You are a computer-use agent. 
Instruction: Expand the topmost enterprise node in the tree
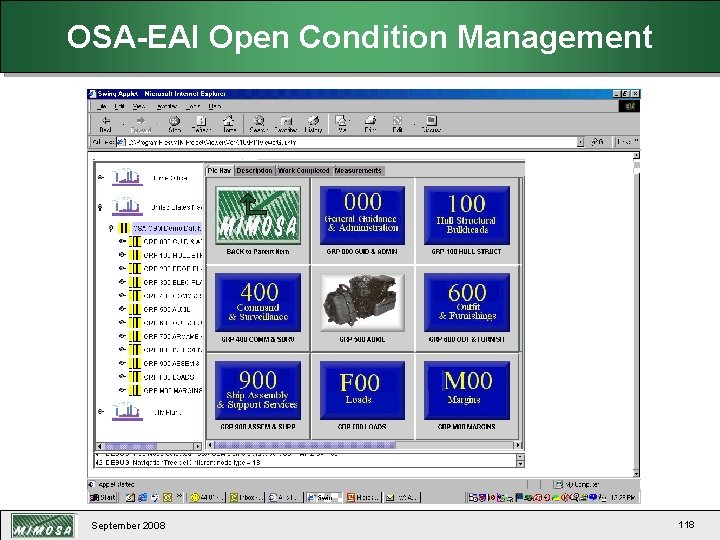[101, 177]
